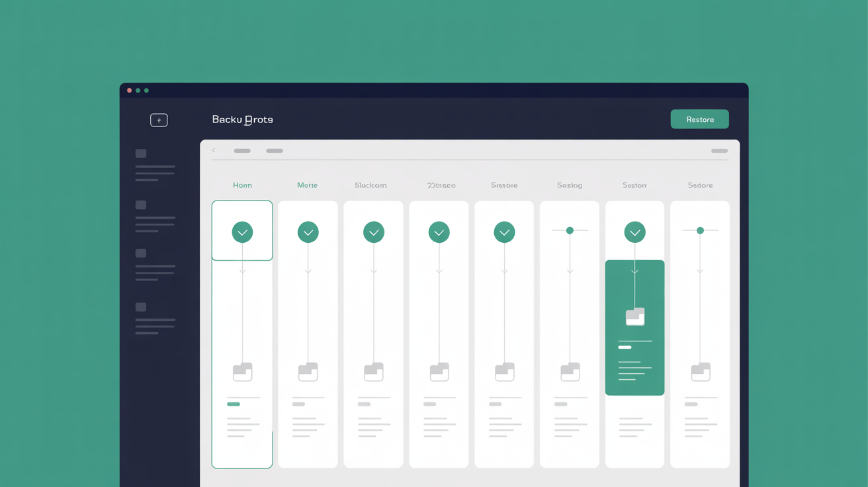The image size is (868, 487).
Task: Select the Motte column tab
Action: (307, 185)
